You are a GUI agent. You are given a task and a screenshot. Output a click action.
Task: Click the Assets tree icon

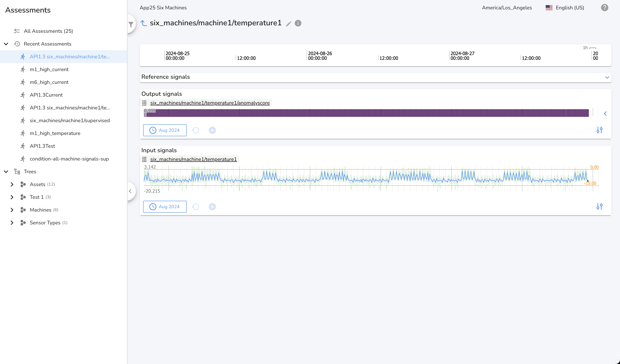point(23,185)
